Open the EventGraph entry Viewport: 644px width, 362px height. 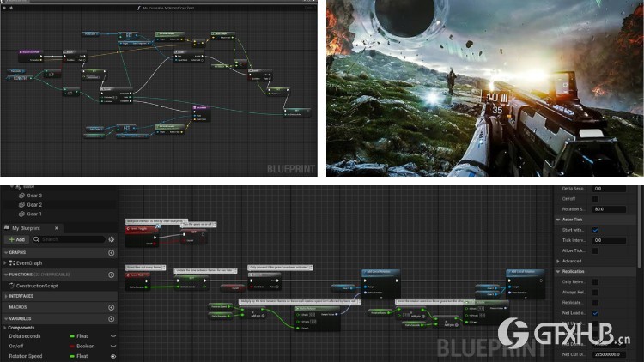[x=29, y=263]
